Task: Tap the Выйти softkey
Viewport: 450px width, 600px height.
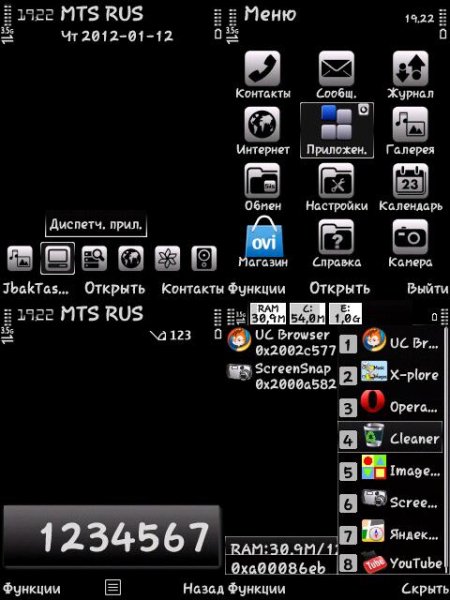Action: [x=427, y=288]
